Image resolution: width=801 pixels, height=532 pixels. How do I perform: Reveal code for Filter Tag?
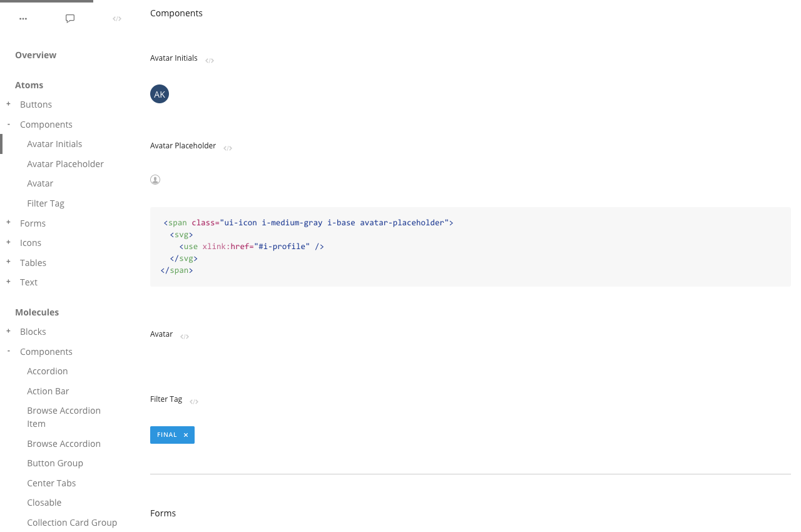point(194,402)
